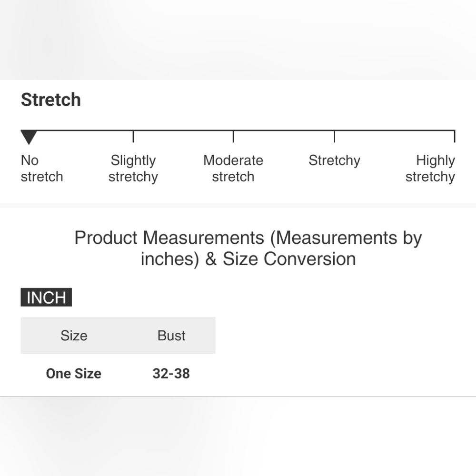Select the "Stretchy" scale label
The image size is (476, 476).
334,160
